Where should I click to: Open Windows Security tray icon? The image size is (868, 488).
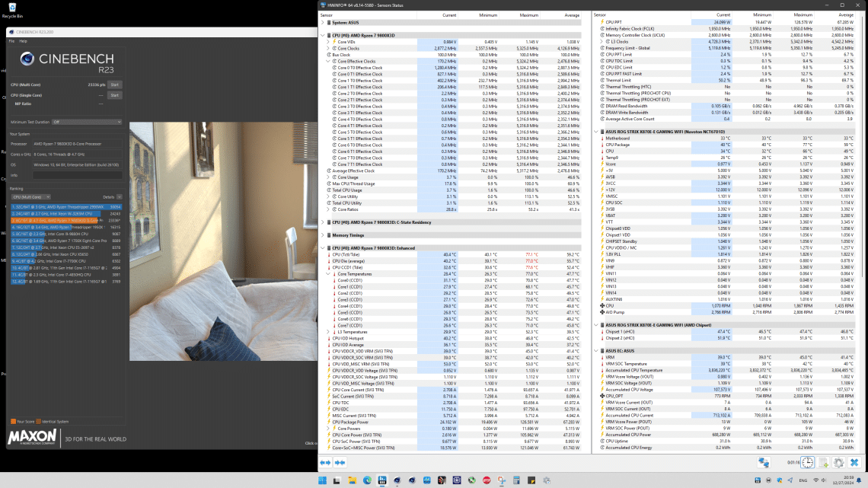(780, 480)
